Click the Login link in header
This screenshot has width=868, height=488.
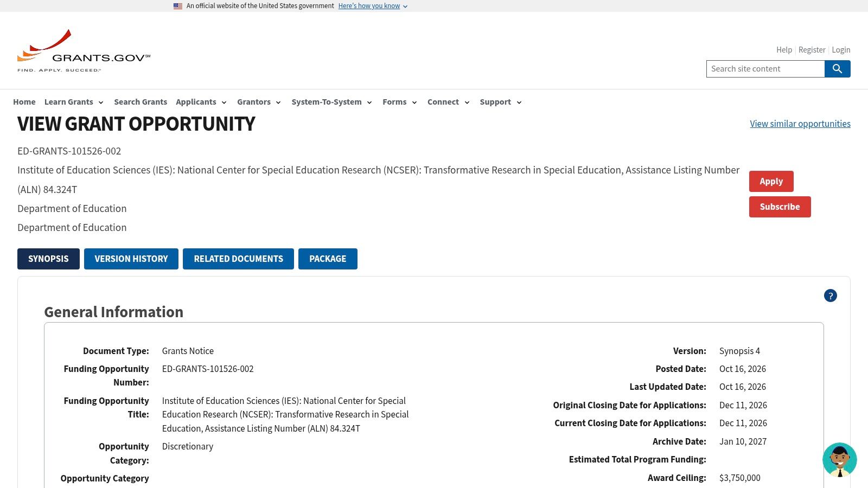[841, 50]
